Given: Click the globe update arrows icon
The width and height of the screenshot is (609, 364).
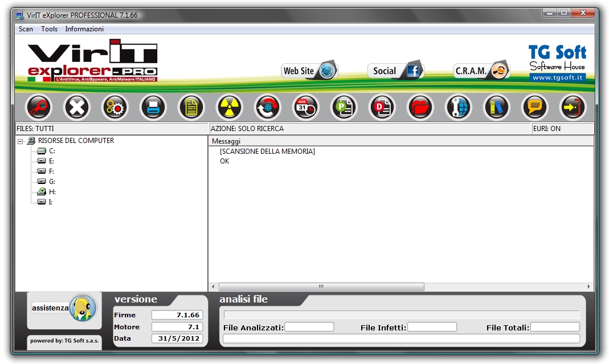Looking at the screenshot, I should click(x=267, y=107).
